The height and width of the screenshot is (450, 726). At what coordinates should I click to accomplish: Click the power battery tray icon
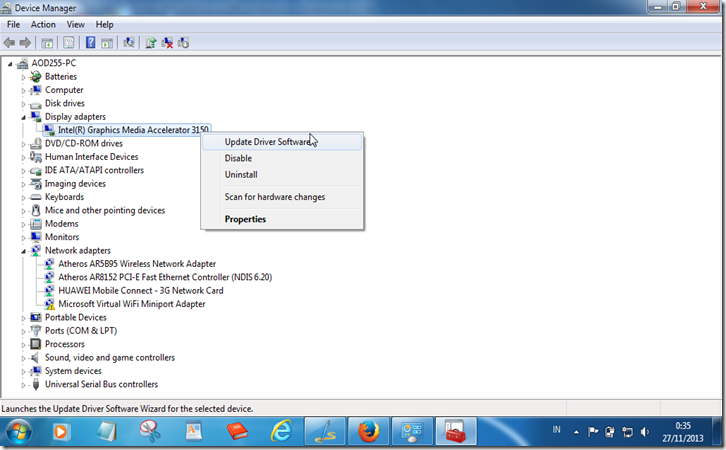(610, 432)
